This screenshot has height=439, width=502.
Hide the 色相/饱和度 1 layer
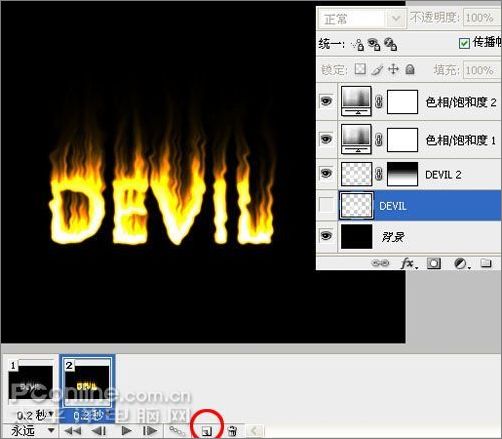326,139
